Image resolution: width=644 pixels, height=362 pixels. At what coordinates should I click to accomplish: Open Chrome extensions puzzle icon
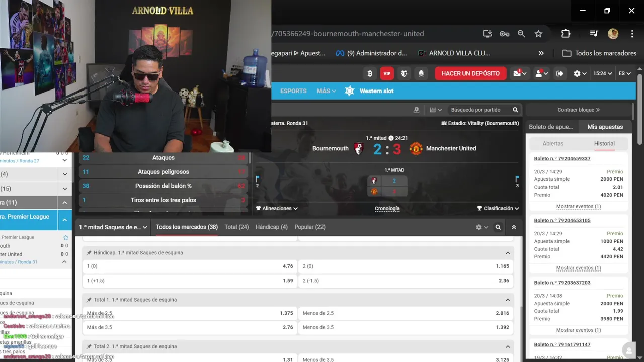(566, 34)
